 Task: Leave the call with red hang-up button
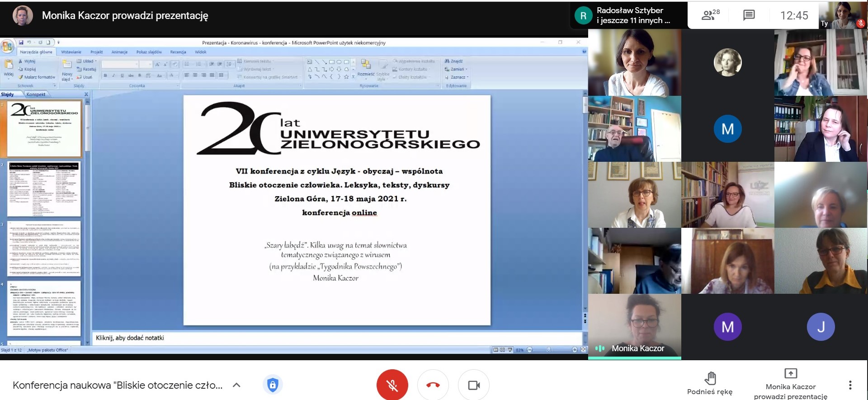433,385
